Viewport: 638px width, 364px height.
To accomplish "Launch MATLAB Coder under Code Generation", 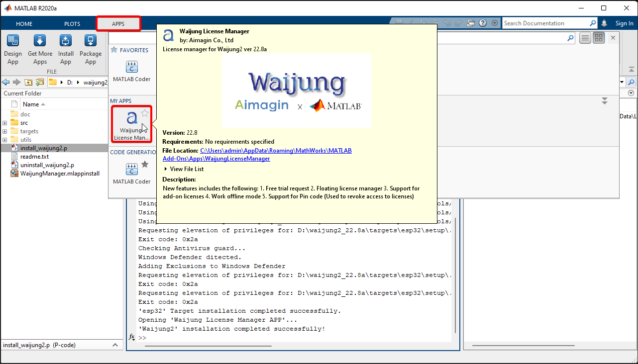I will [132, 173].
